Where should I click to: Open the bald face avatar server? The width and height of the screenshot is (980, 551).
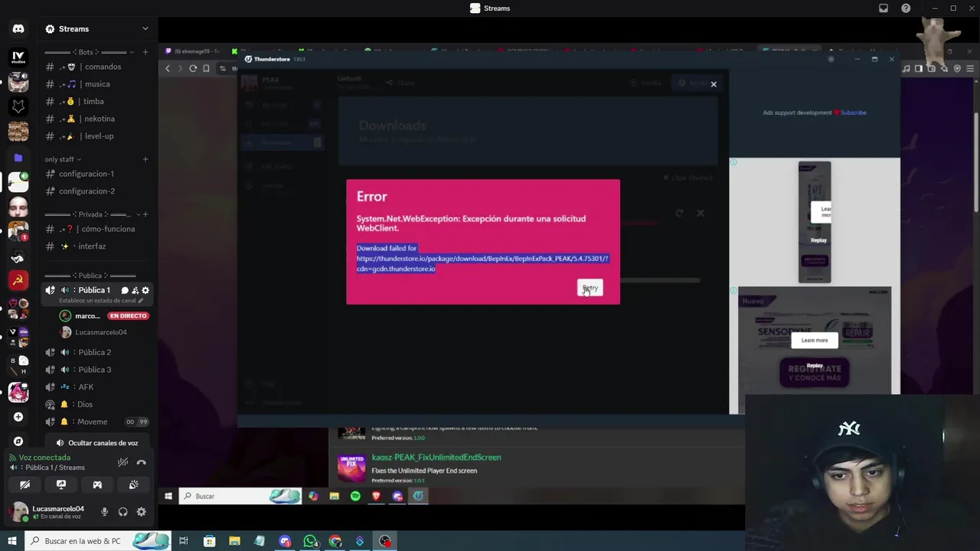pyautogui.click(x=18, y=207)
